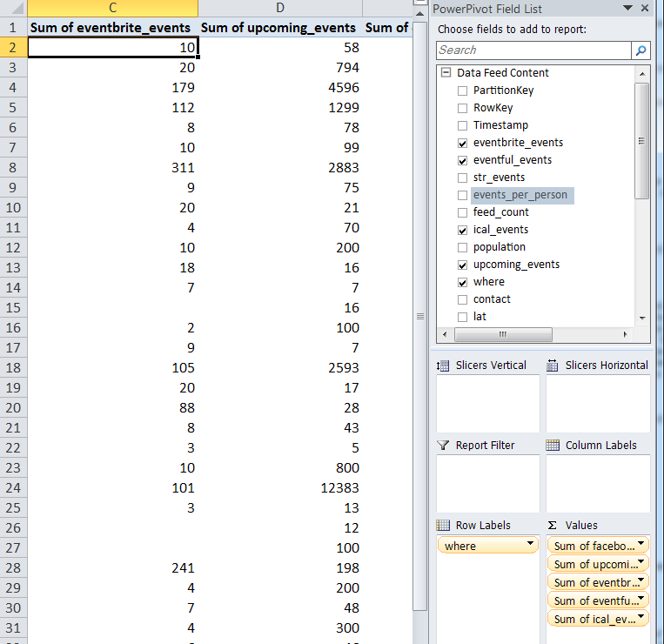Check the events_per_person field checkbox
The height and width of the screenshot is (644, 664).
[462, 195]
